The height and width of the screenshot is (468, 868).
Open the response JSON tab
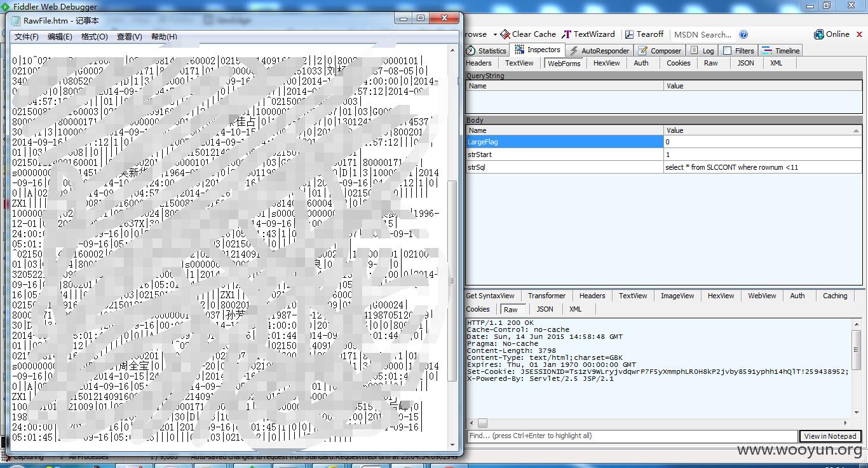[x=545, y=309]
